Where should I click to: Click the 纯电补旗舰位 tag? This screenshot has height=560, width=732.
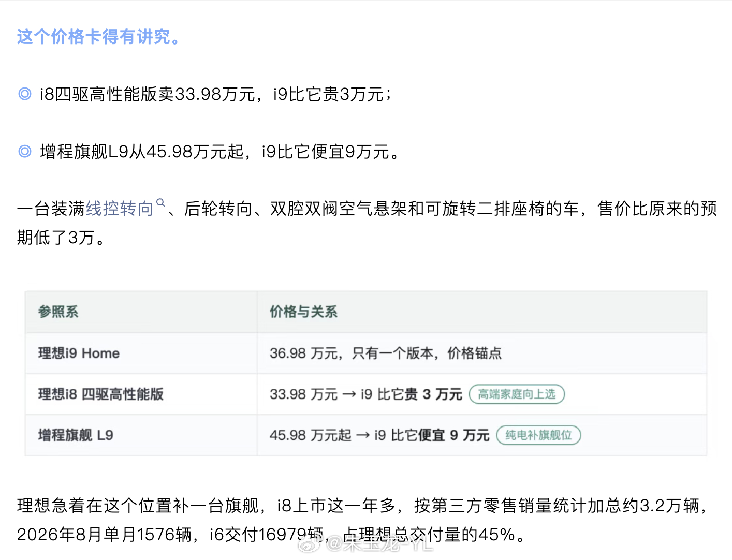(538, 435)
